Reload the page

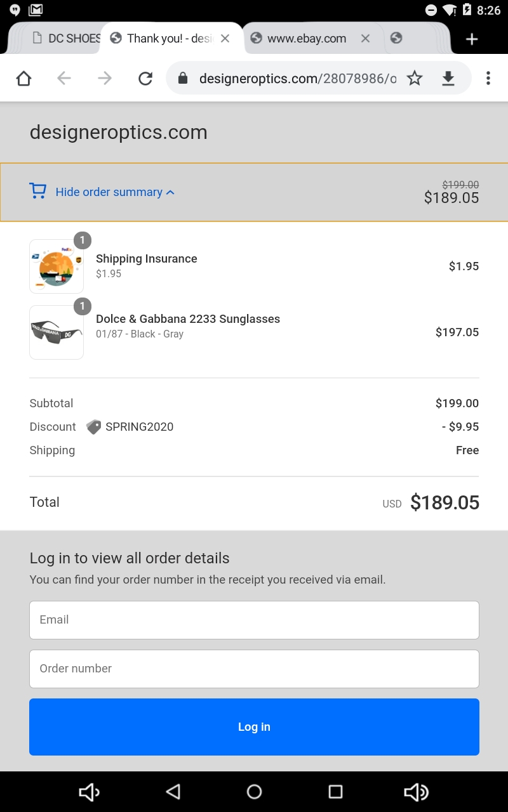pyautogui.click(x=145, y=78)
